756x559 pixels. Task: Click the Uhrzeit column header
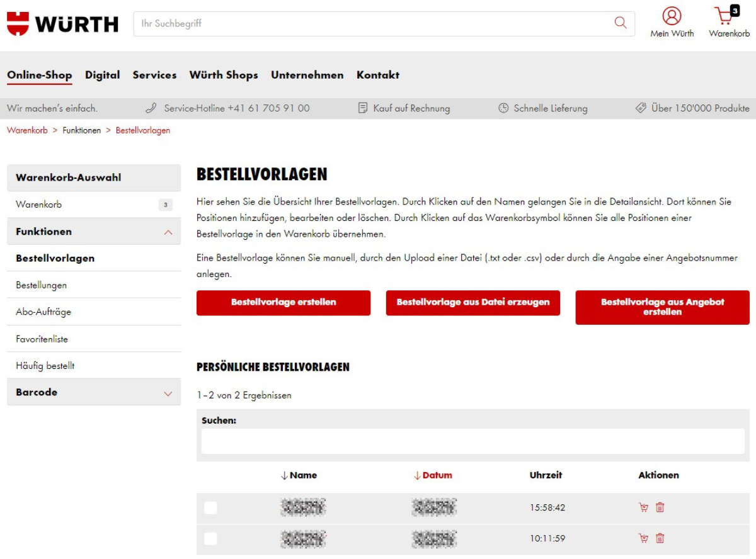[546, 475]
